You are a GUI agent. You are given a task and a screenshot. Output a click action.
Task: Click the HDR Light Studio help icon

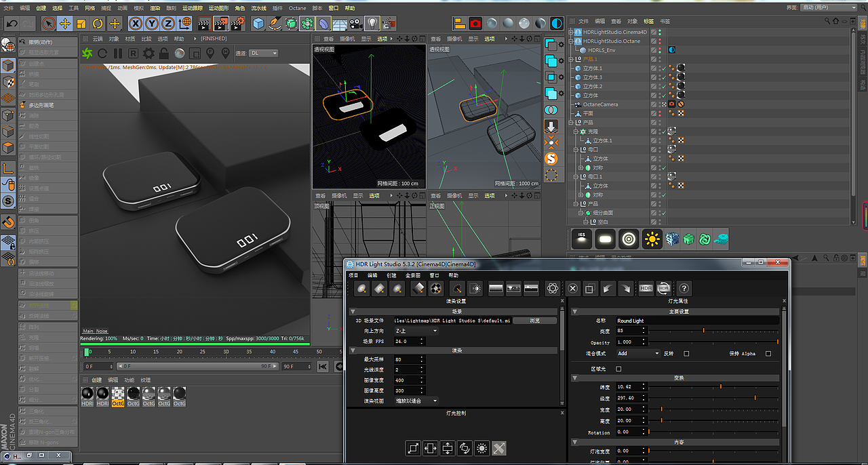[684, 288]
